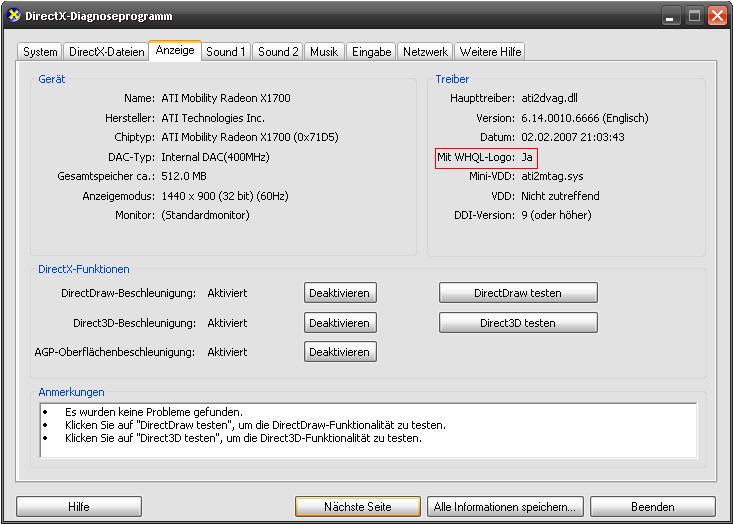Go to the Sound 1 tab

coord(226,52)
